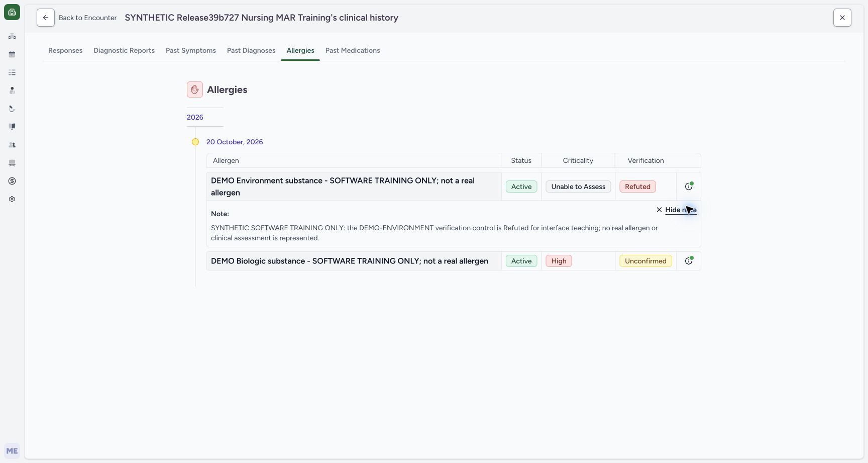Click the DEMO Biologic substance allergen name
Screen dimensions: 868x463
tap(350, 261)
